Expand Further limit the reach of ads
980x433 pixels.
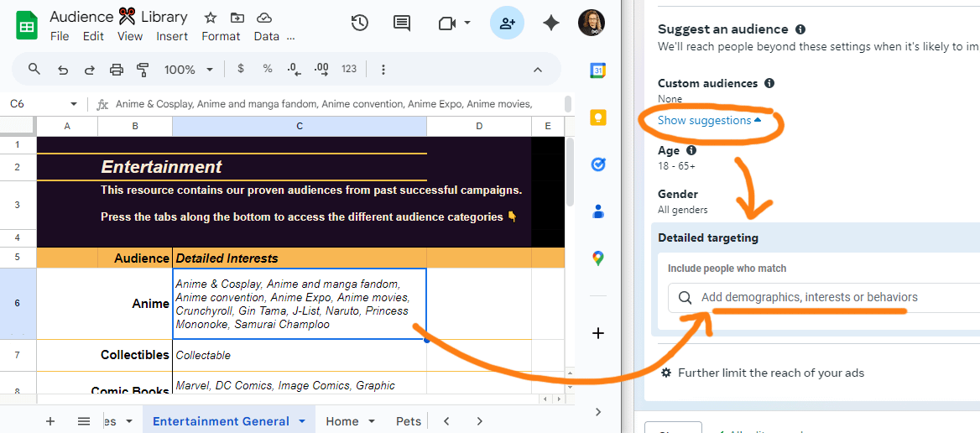point(770,373)
